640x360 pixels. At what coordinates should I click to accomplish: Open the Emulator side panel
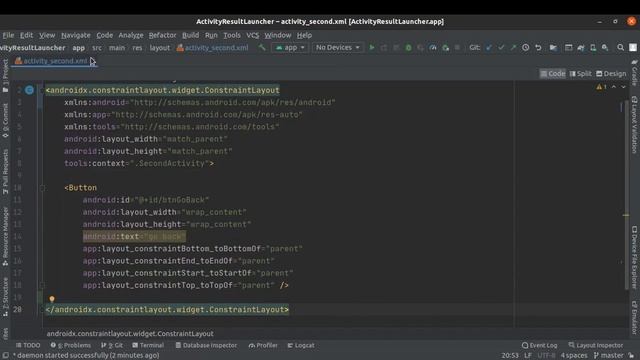tap(634, 317)
